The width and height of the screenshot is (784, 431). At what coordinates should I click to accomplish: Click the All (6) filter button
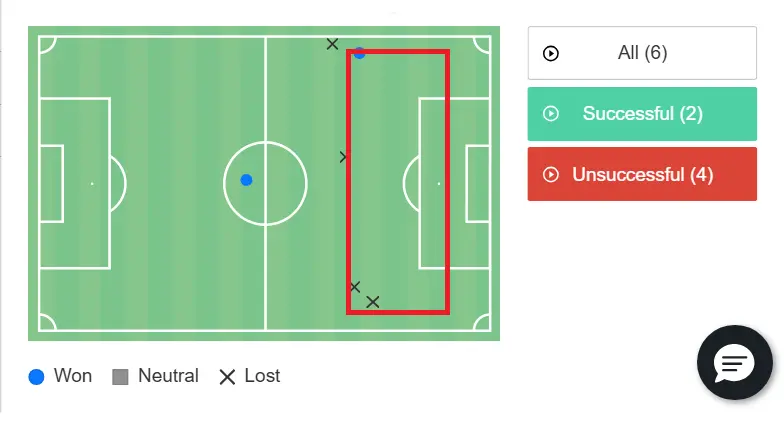[x=642, y=53]
